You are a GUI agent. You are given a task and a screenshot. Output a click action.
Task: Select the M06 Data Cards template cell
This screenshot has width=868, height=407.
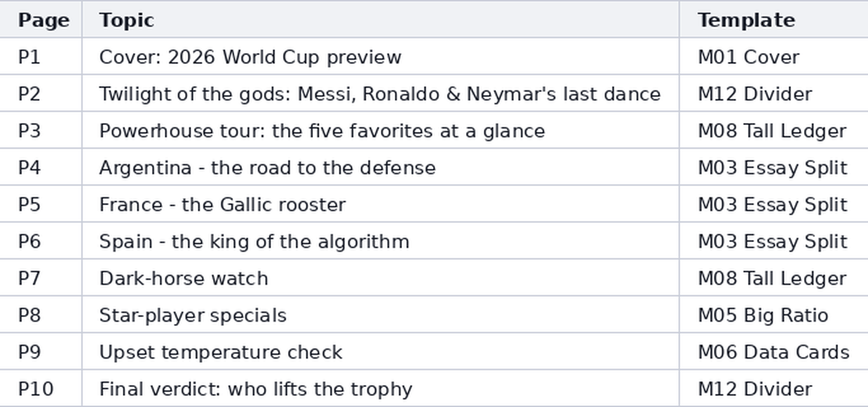click(x=774, y=352)
